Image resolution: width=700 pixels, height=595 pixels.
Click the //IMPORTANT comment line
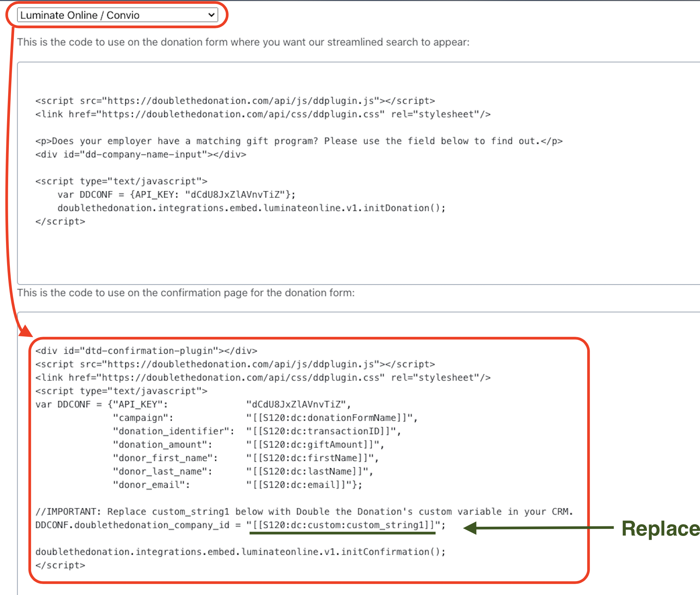304,512
